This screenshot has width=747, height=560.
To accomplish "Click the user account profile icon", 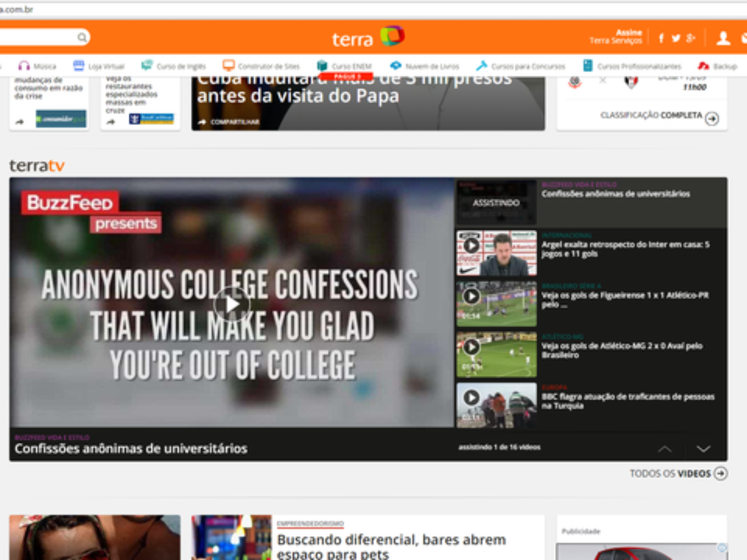I will [723, 39].
